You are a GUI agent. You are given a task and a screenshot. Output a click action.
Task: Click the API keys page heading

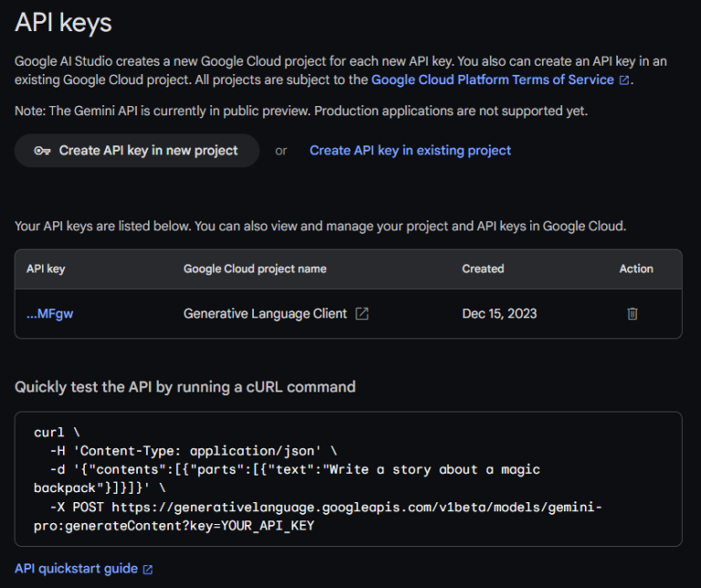pyautogui.click(x=63, y=23)
